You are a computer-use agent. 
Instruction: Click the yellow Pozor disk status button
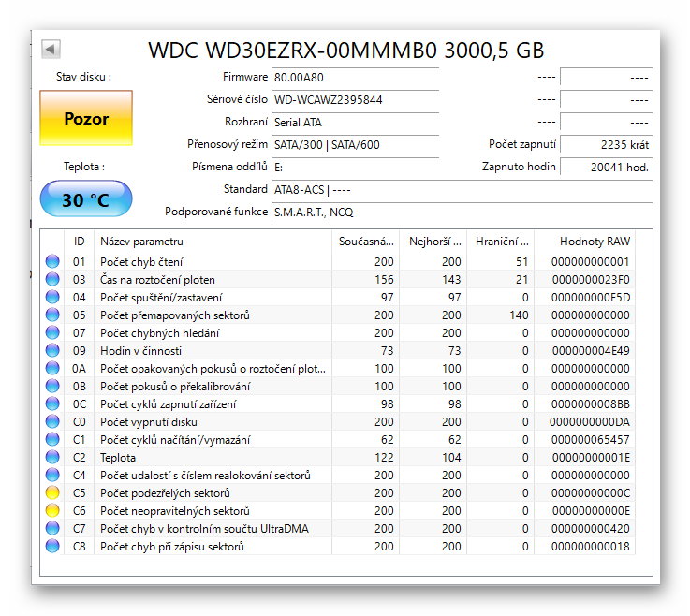coord(86,118)
